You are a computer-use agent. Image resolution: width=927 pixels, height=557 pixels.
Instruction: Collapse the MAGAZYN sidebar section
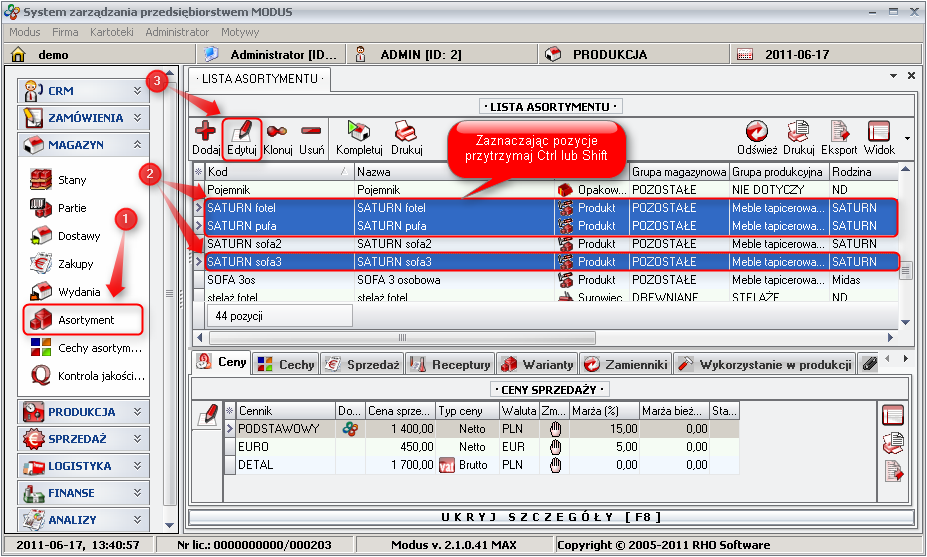click(139, 145)
